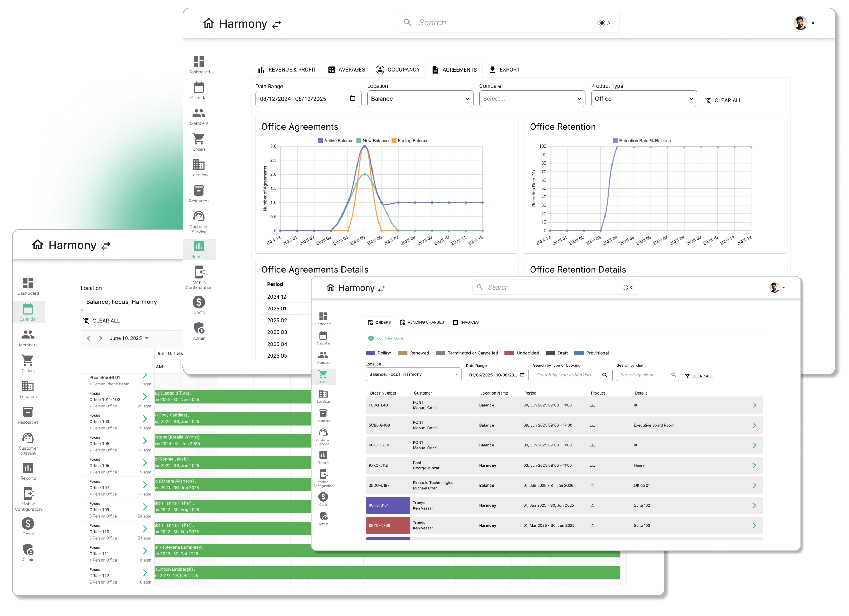Click Mobile Configuration icon in top window
849x616 pixels.
199,272
